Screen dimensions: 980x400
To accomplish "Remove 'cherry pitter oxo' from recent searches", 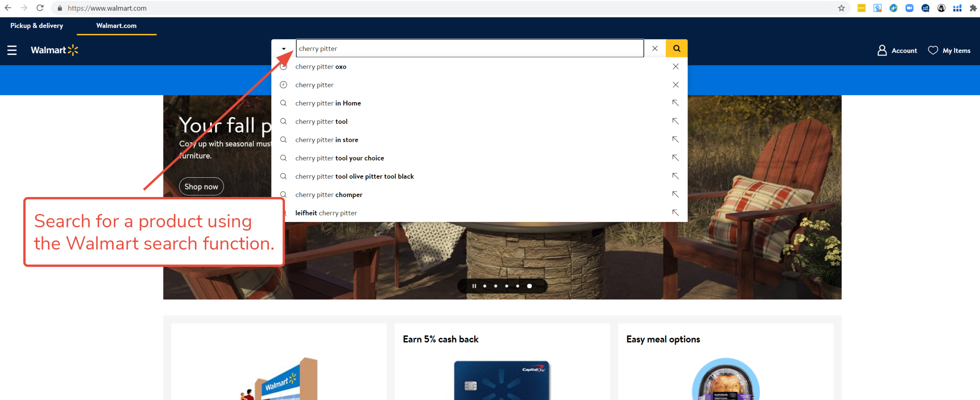I will point(675,66).
